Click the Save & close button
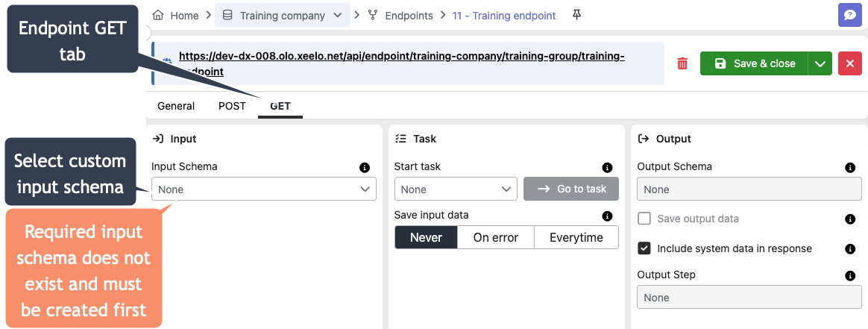This screenshot has height=329, width=868. [x=754, y=64]
